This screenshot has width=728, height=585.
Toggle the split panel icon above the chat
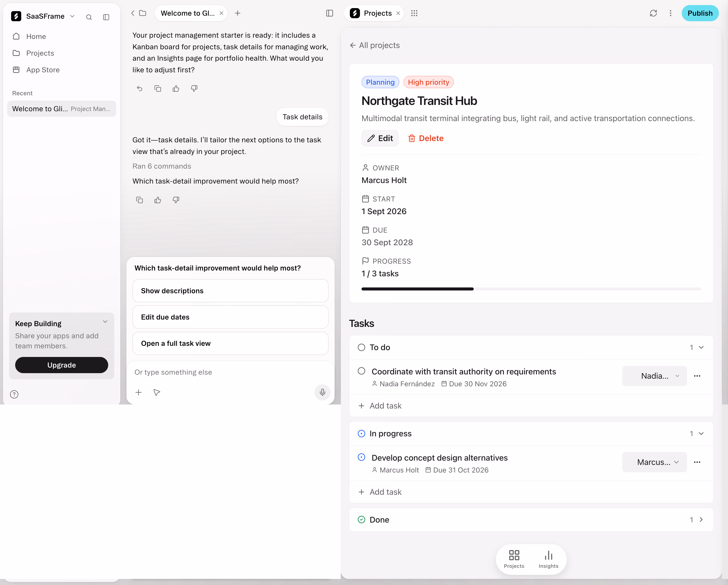pyautogui.click(x=330, y=13)
